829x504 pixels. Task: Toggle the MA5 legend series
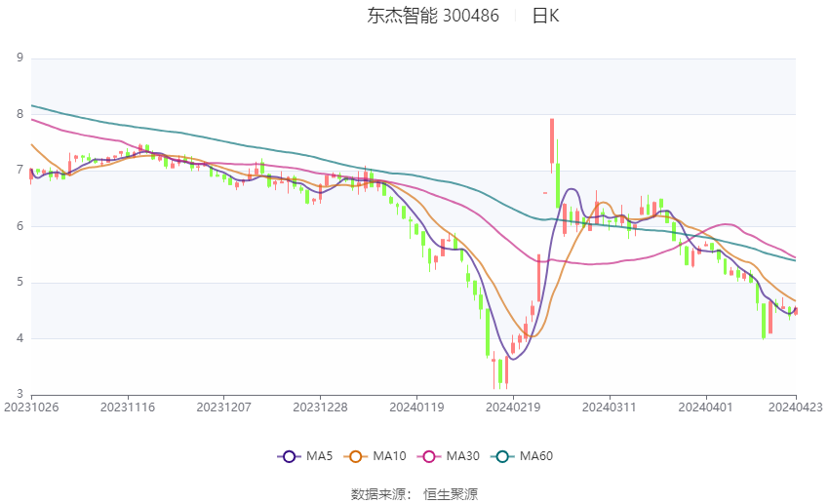[305, 456]
